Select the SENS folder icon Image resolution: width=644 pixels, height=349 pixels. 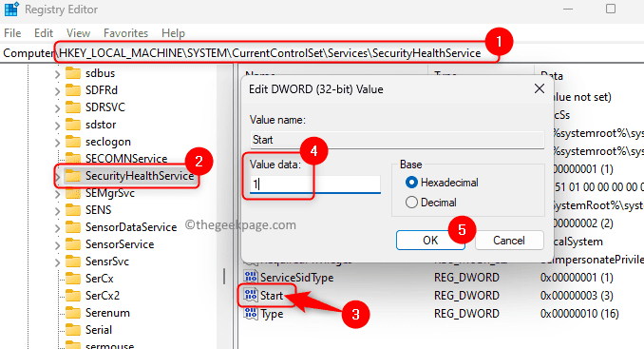click(73, 210)
